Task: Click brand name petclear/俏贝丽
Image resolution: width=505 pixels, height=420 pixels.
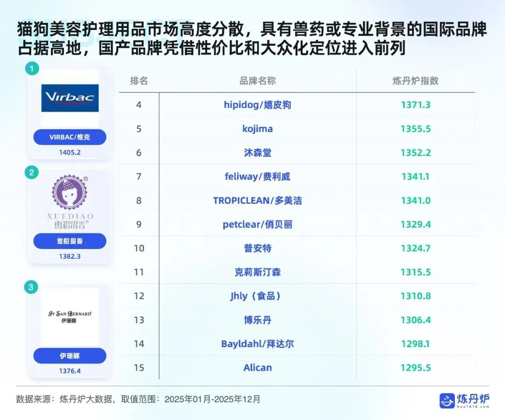Action: click(x=257, y=224)
